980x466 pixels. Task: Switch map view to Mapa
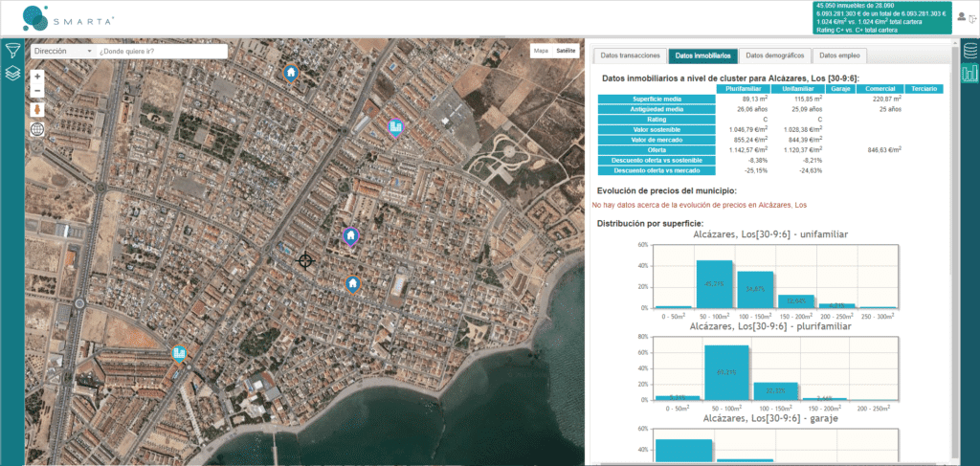pyautogui.click(x=541, y=51)
